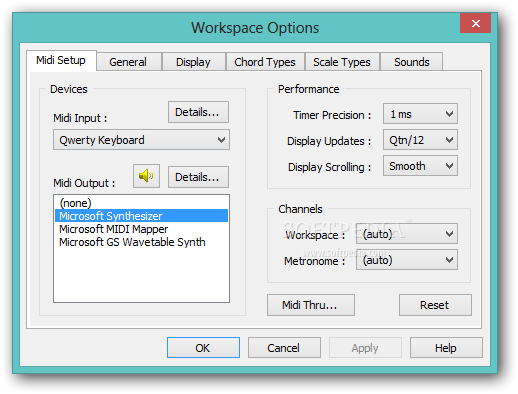Select (none) in Midi Output list

(141, 203)
